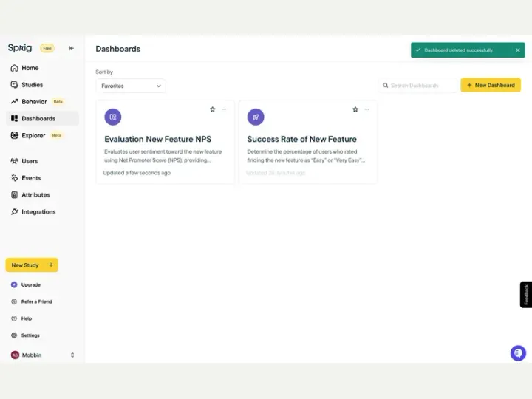Open more options for Evaluation New Feature NPS
The image size is (532, 399).
[x=224, y=109]
